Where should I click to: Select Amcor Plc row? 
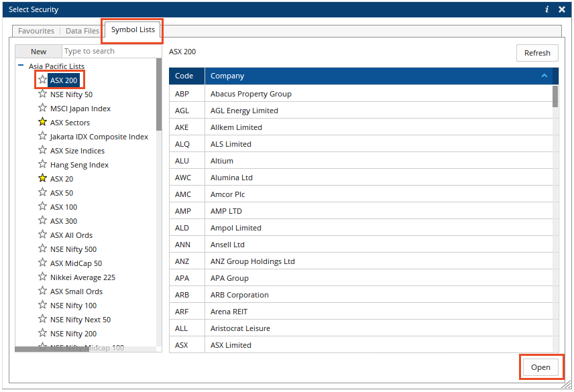click(x=361, y=194)
